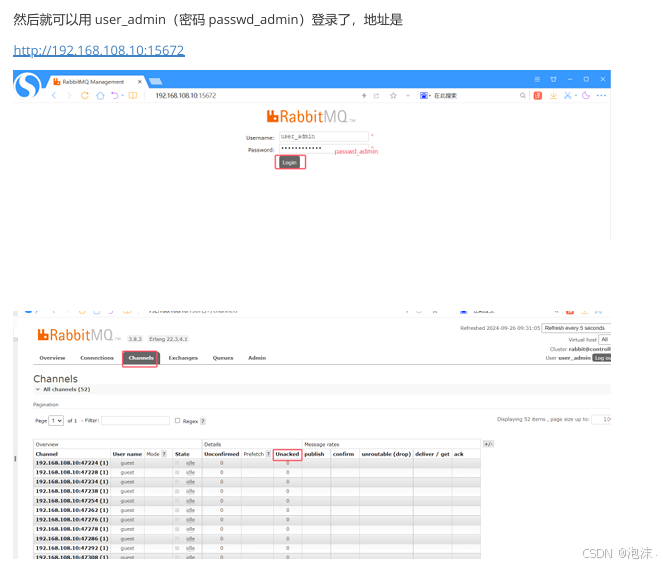
Task: Click the Login button
Action: tap(290, 162)
